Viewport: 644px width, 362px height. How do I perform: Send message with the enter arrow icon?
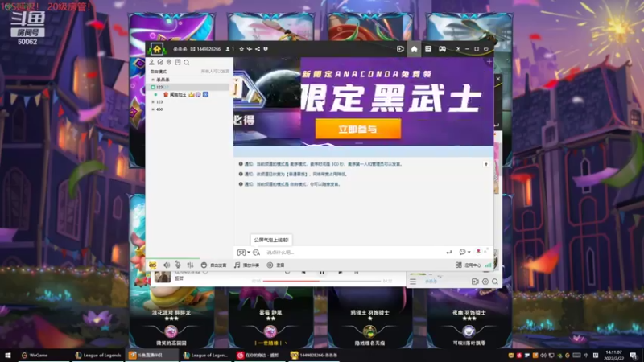[x=448, y=253]
